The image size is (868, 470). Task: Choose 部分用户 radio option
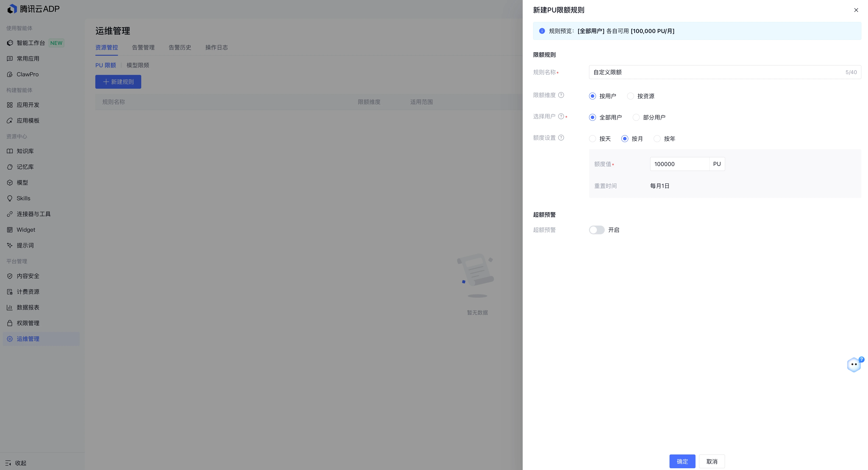(x=649, y=117)
